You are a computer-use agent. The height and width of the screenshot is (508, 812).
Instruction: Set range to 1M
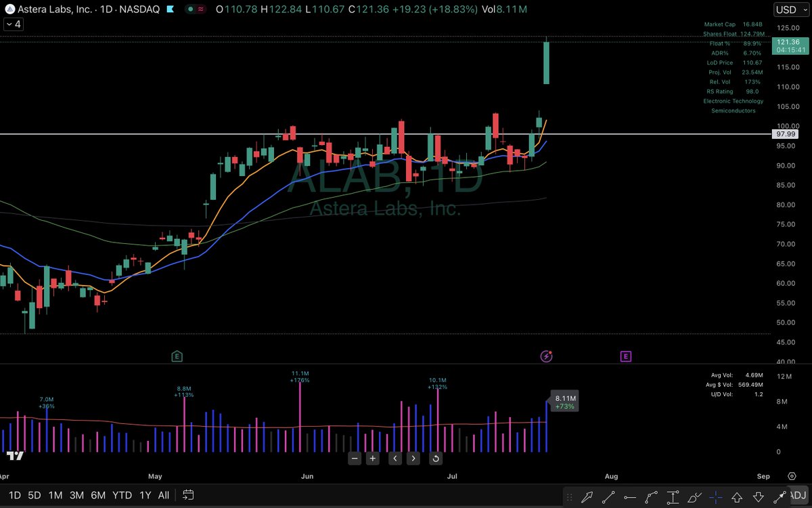pyautogui.click(x=55, y=495)
